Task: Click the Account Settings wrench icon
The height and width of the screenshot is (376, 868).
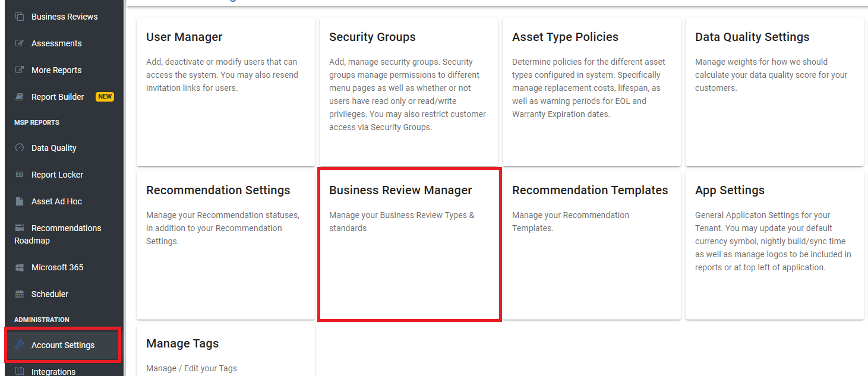Action: (20, 345)
